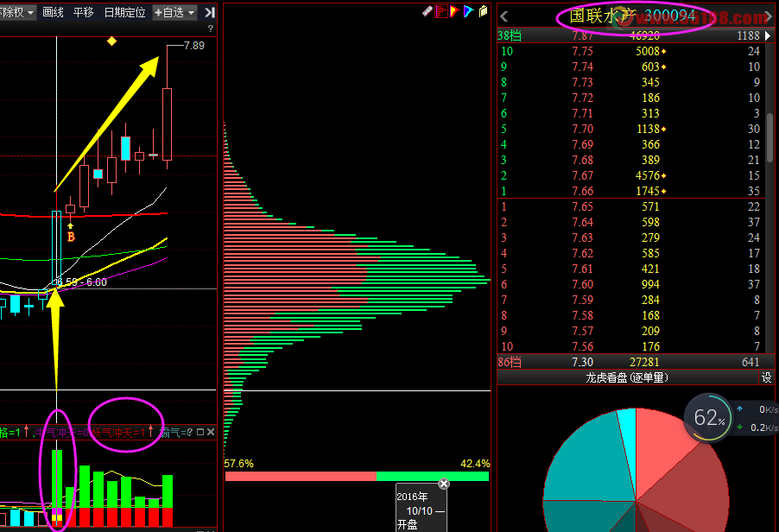Open the 设 settings button in 龙虎看盘
The image size is (779, 532).
pyautogui.click(x=767, y=377)
